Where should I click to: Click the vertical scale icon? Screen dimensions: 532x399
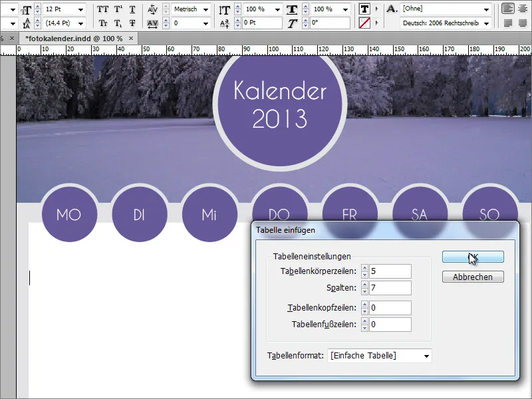coord(224,10)
